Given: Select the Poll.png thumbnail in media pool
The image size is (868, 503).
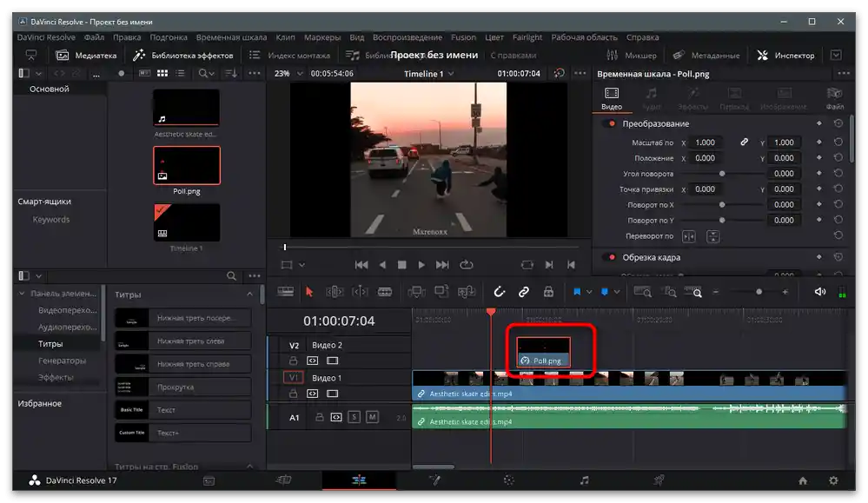Looking at the screenshot, I should [x=187, y=165].
